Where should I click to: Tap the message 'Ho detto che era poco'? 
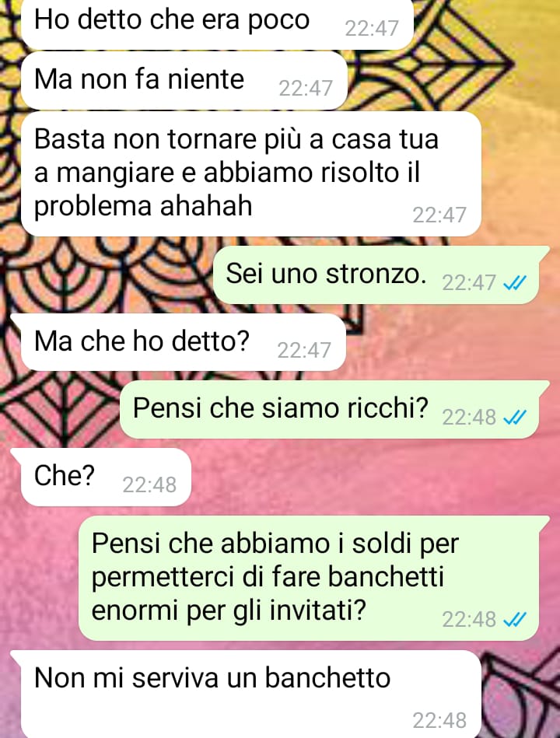point(217,23)
